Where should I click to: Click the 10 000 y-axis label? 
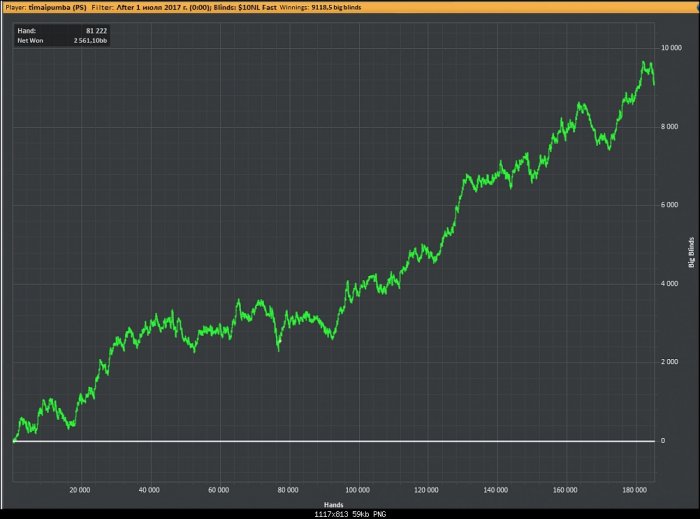[671, 48]
